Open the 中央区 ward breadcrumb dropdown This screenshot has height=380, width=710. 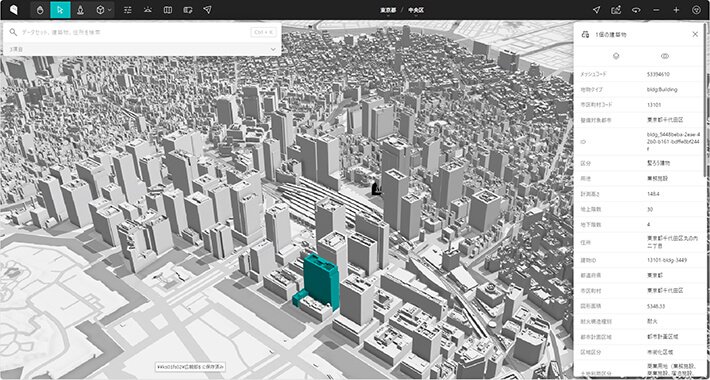(x=416, y=11)
